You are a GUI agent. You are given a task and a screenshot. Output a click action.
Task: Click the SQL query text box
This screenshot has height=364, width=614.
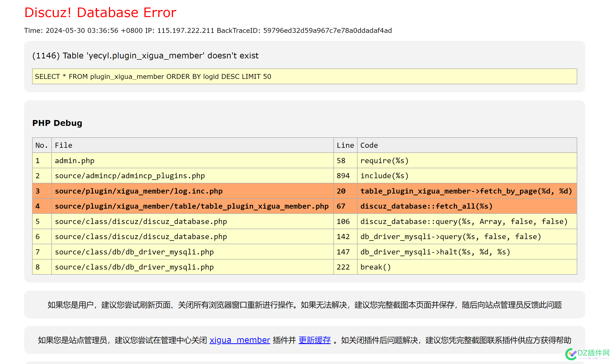[304, 76]
